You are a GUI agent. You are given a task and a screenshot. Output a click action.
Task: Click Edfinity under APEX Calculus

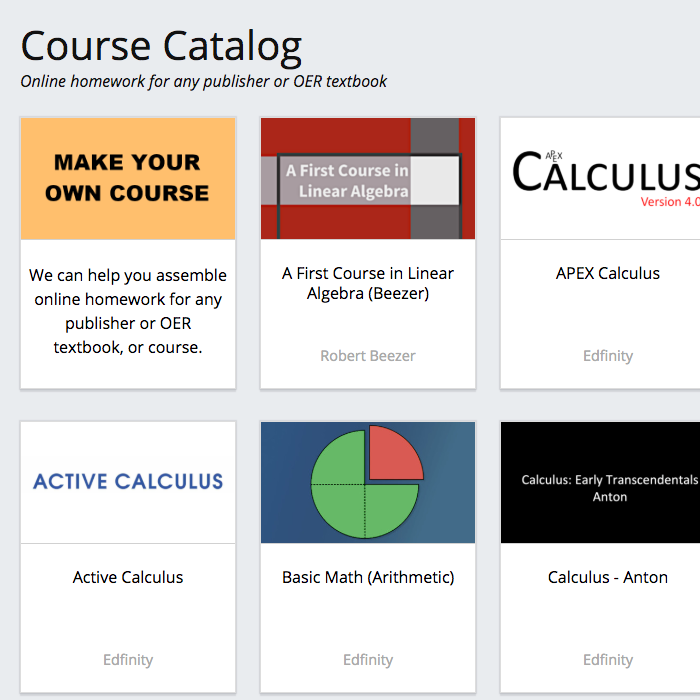click(x=608, y=356)
